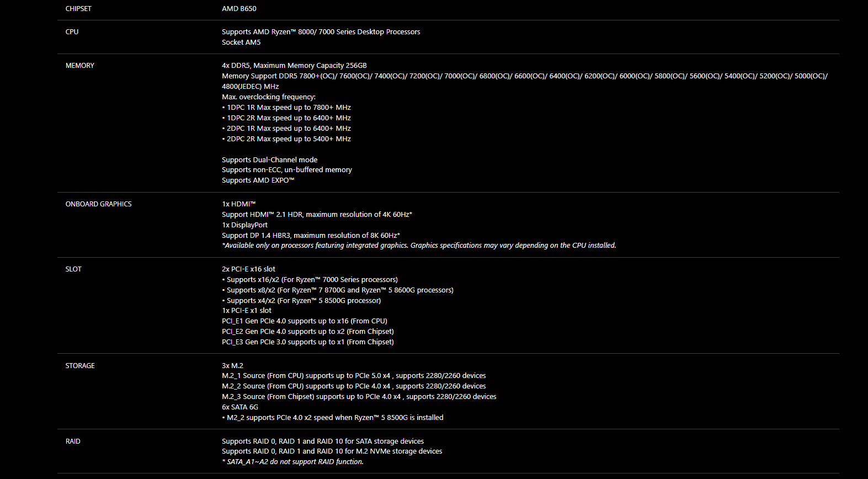Screen dimensions: 868x479
Task: Click the PCI_E1 Gen PCIe 4.0 line
Action: [305, 321]
